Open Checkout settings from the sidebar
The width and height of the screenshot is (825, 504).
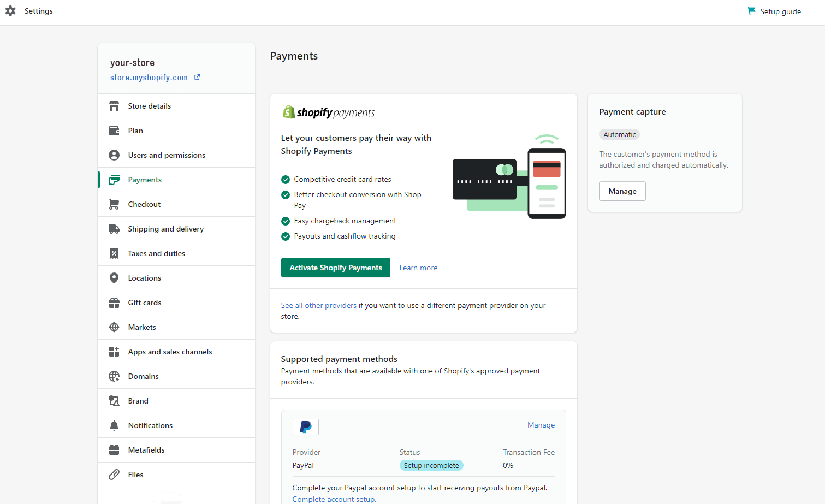click(x=146, y=204)
